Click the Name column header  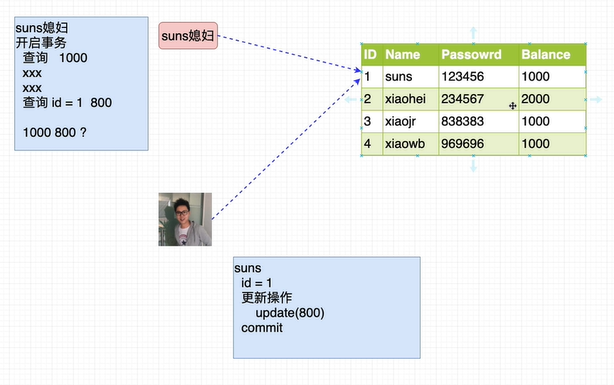tap(410, 54)
